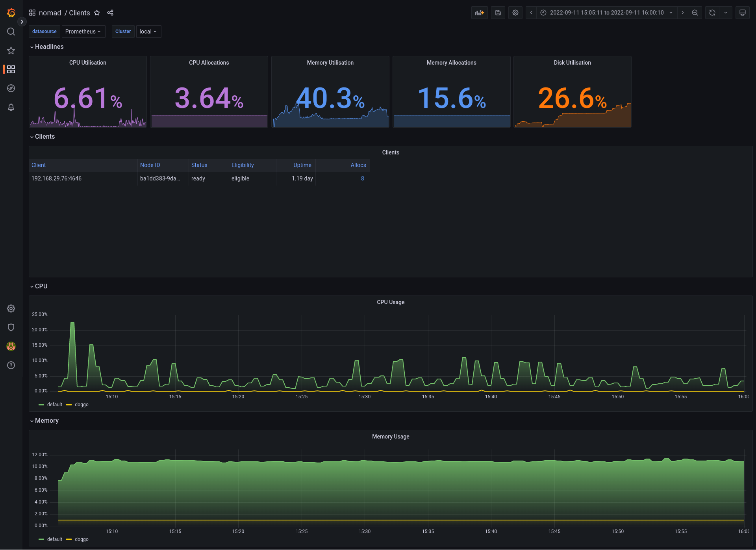Open the time range picker

(606, 13)
